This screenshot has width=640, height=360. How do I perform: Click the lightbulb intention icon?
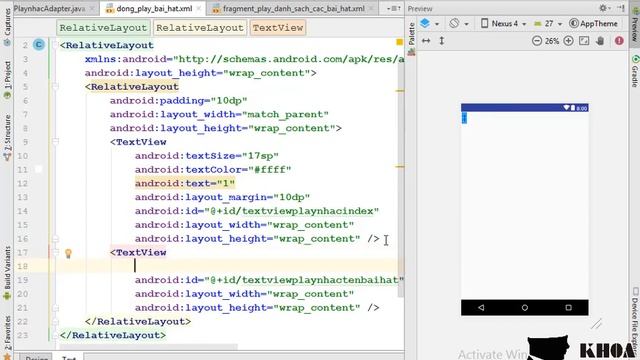click(68, 253)
